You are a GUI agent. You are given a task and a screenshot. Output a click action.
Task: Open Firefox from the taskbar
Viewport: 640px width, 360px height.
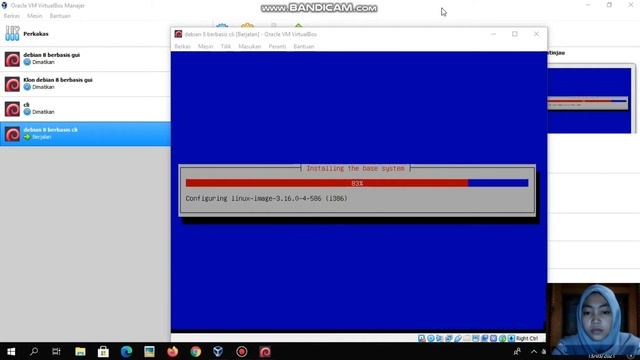[173, 351]
